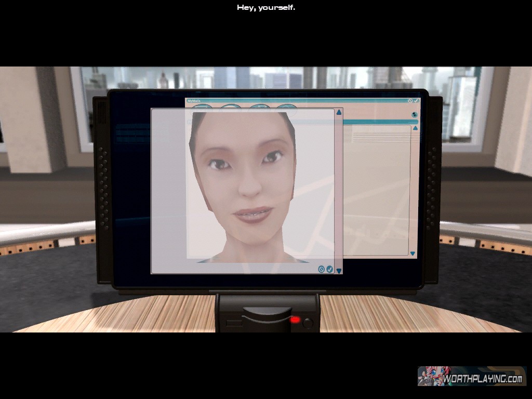
Task: Click the blue desktop entries left of video
Action: tap(132, 134)
